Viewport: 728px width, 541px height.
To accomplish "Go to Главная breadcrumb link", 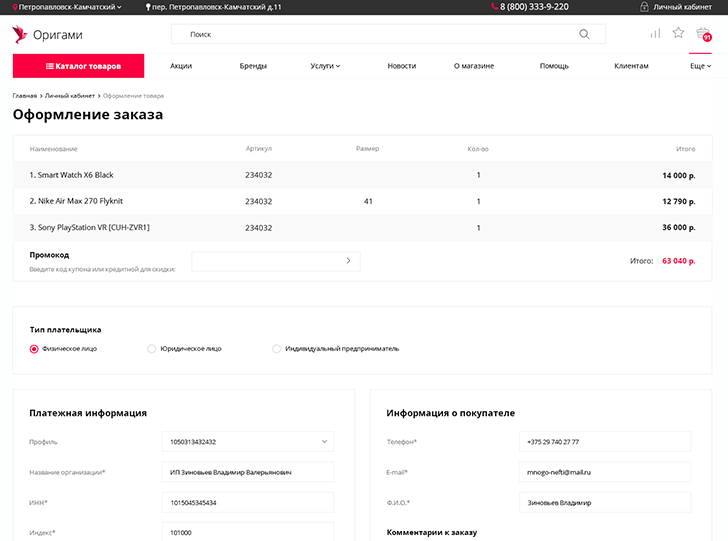I will (x=25, y=96).
